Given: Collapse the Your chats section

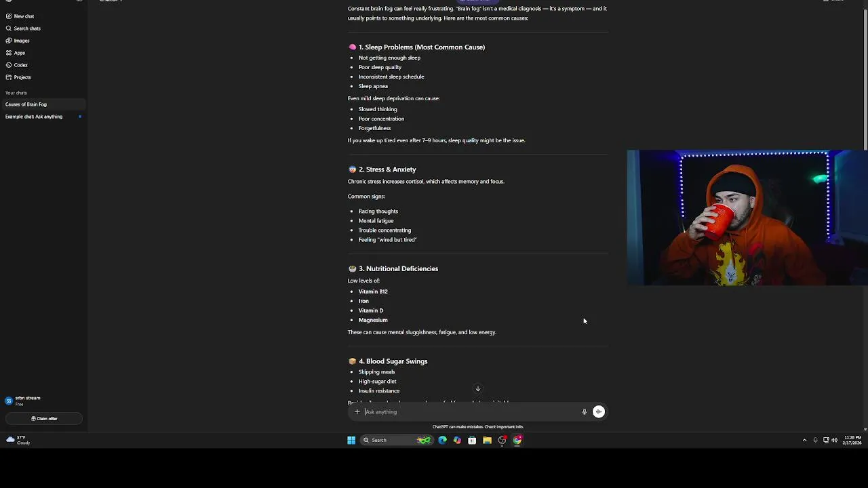Looking at the screenshot, I should [x=16, y=93].
